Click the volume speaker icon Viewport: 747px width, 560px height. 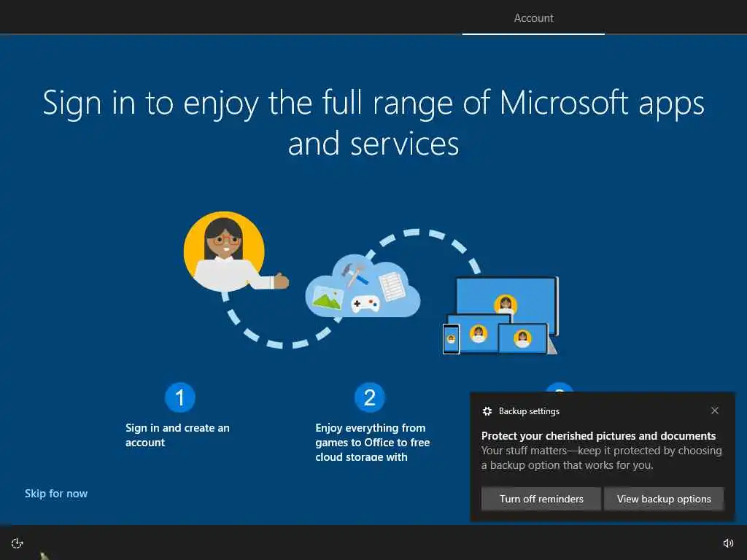coord(728,543)
